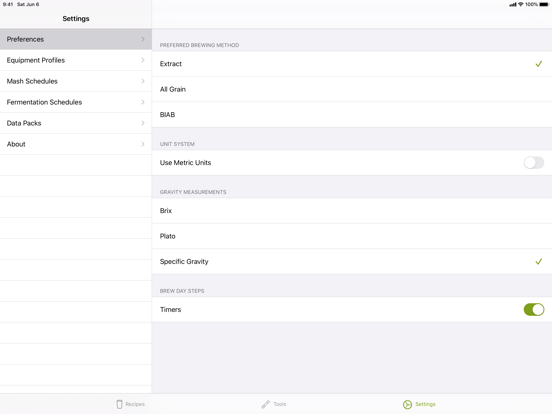
Task: Open the Recipes tab icon
Action: (x=120, y=404)
